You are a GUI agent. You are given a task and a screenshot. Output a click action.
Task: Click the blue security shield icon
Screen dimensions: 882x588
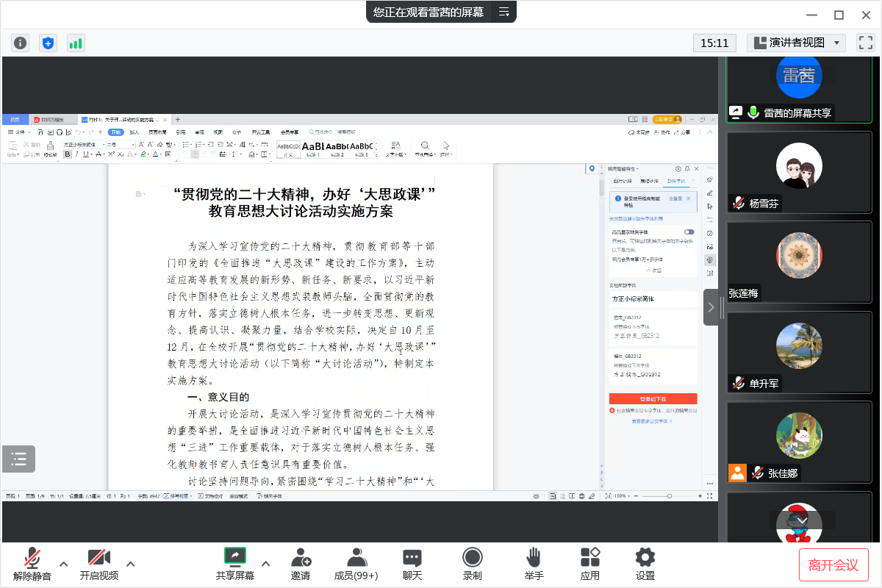click(48, 43)
